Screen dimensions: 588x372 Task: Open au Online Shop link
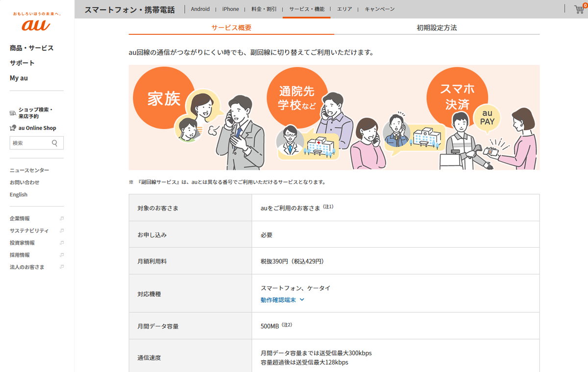[37, 128]
